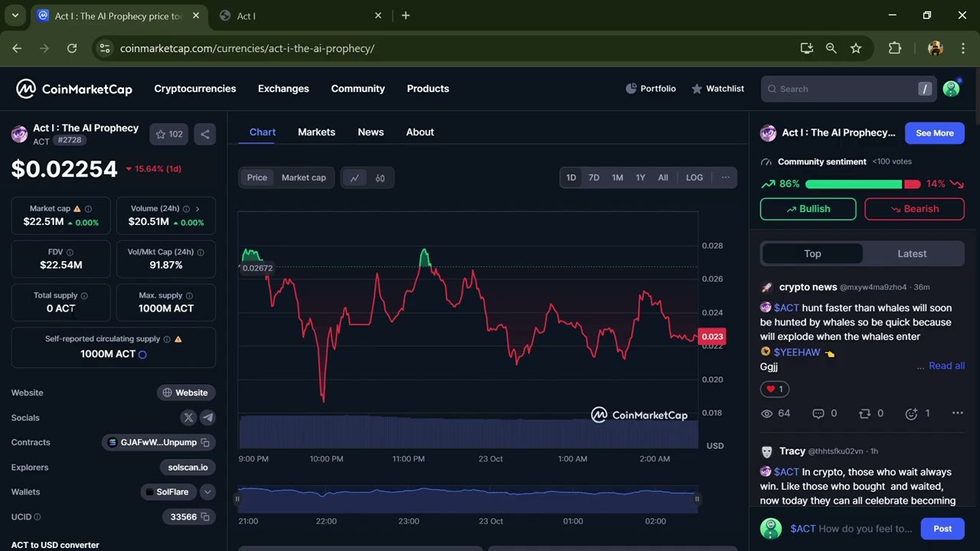Screen dimensions: 980x551
Task: Click the user avatar in CoinMarketCap header
Action: coord(952,89)
